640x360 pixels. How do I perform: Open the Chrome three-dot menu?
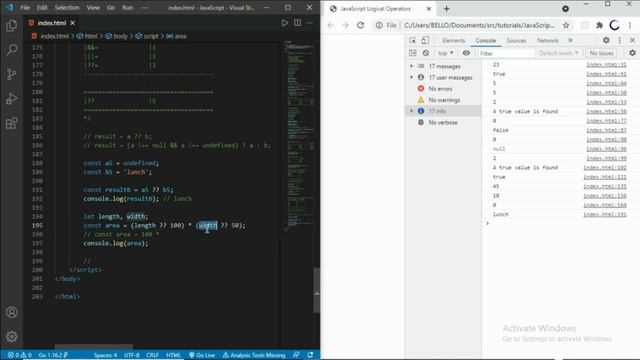point(630,25)
